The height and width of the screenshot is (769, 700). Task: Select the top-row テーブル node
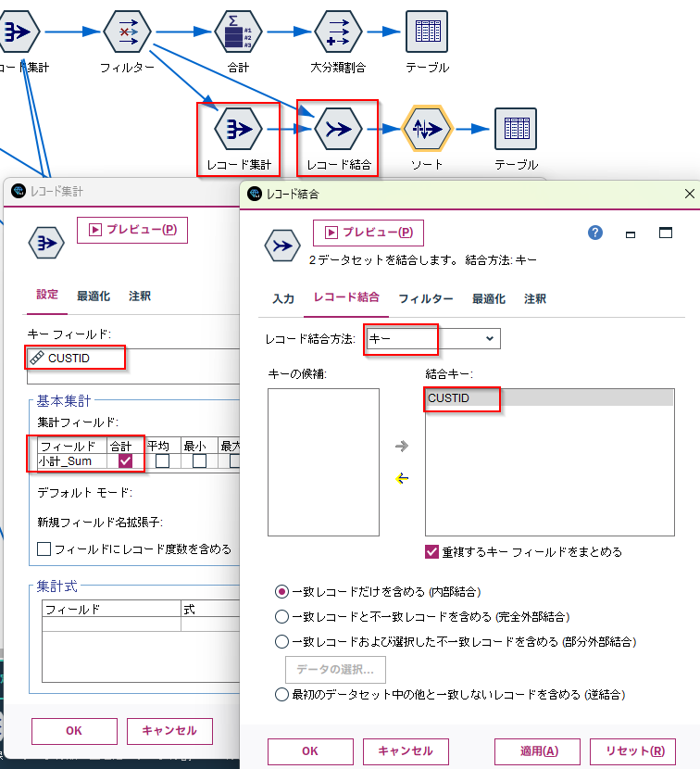tap(427, 32)
